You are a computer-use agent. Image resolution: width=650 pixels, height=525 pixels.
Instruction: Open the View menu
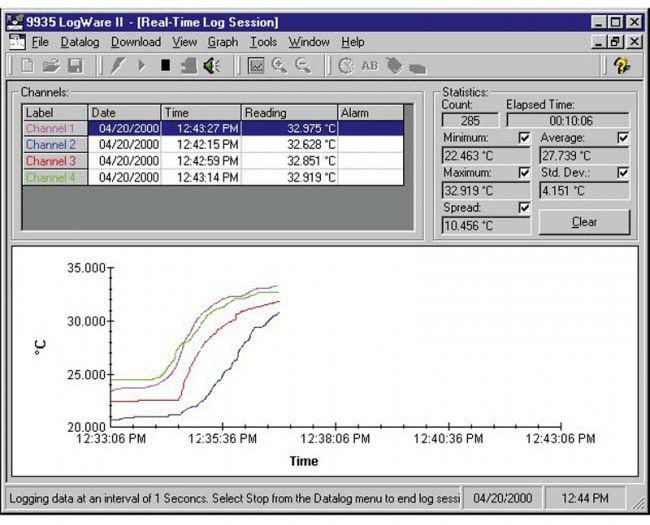coord(184,42)
